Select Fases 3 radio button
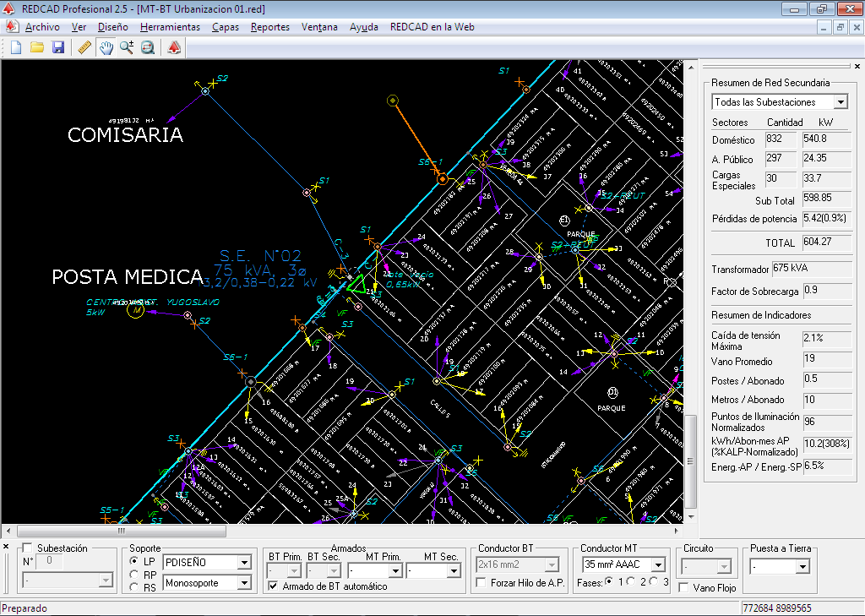This screenshot has width=865, height=616. click(x=655, y=581)
